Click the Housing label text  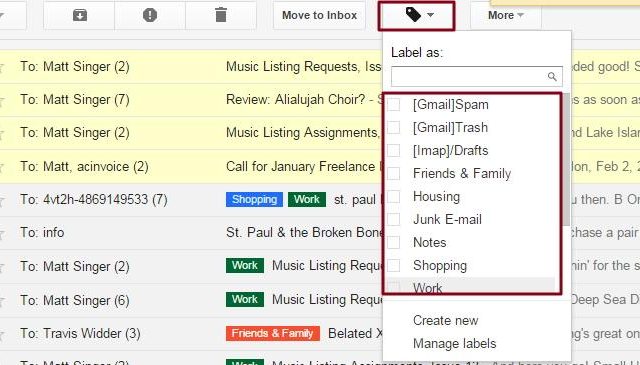[x=436, y=196]
